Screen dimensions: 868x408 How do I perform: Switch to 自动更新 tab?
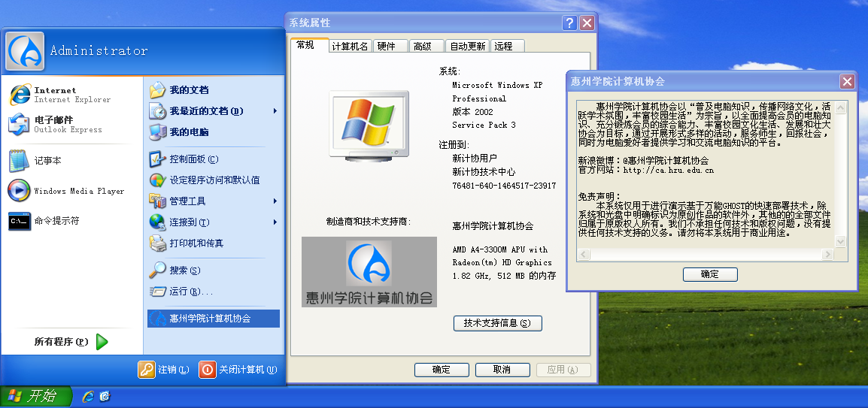468,47
